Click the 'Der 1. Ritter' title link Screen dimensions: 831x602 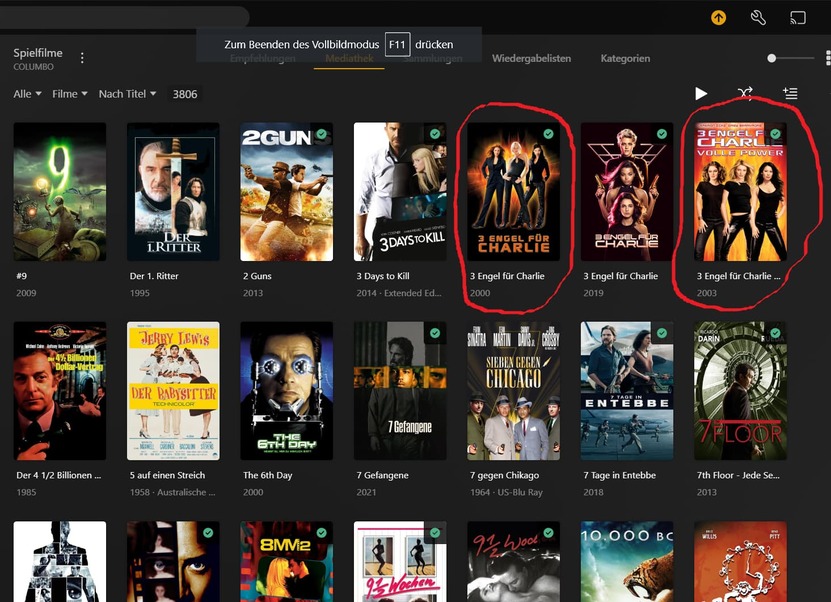tap(154, 276)
